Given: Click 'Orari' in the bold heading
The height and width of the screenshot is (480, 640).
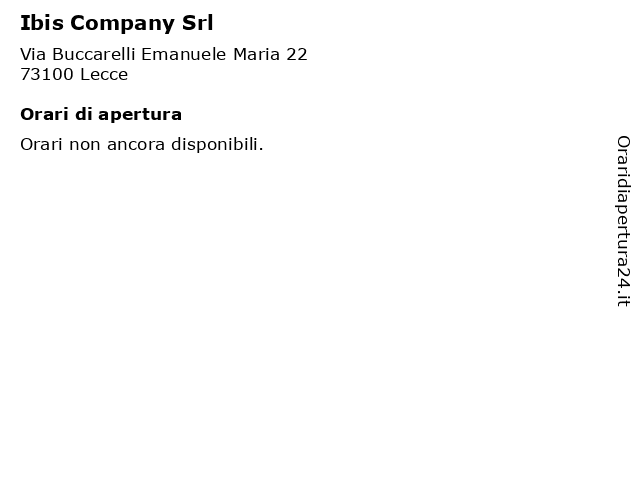Looking at the screenshot, I should (44, 114).
